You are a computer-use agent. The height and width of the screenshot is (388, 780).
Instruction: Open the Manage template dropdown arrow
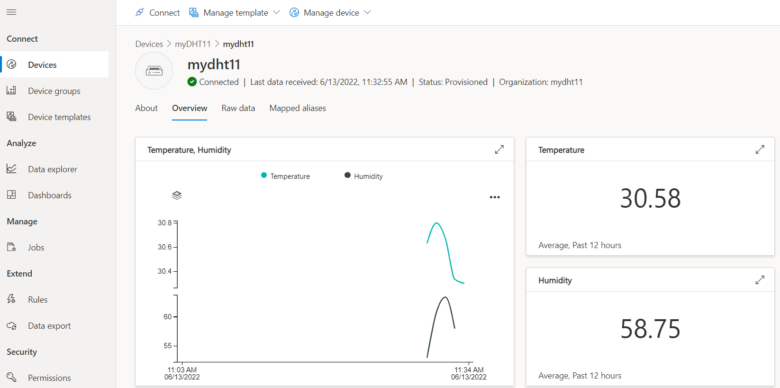click(277, 12)
